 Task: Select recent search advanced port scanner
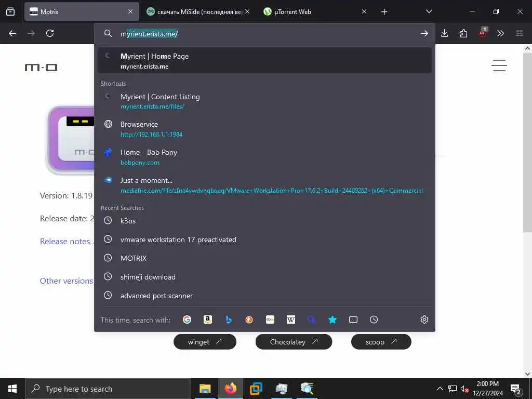264,296
